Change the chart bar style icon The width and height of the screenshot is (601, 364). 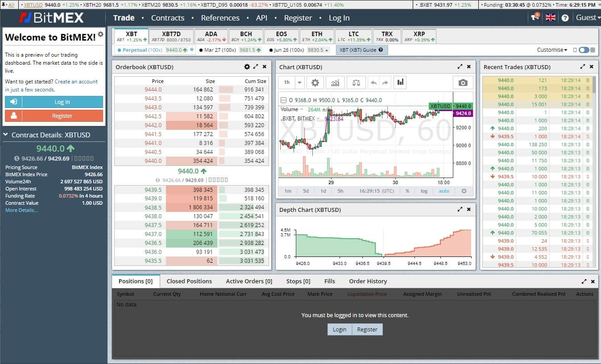coord(400,82)
